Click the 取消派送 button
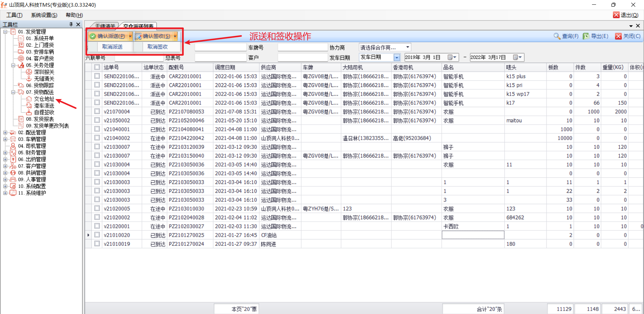The height and width of the screenshot is (314, 644). coord(112,47)
